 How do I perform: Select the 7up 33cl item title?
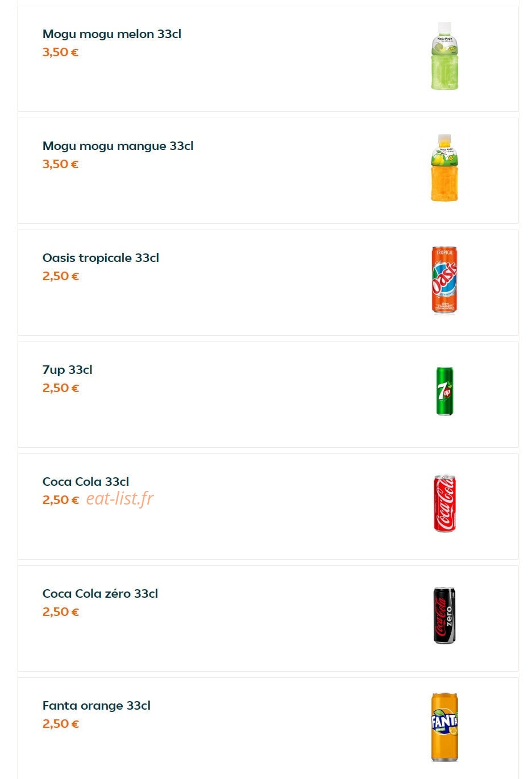(67, 370)
